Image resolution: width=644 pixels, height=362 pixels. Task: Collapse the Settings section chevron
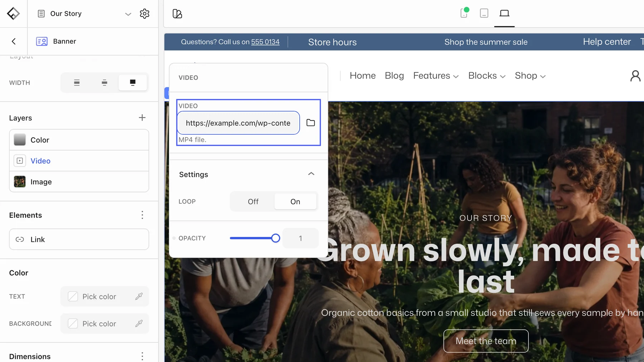click(x=311, y=174)
